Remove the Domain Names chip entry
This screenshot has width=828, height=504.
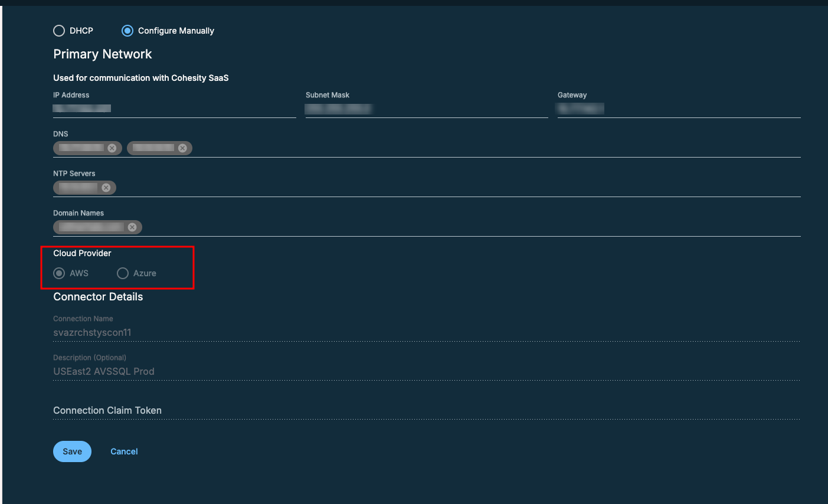tap(132, 227)
